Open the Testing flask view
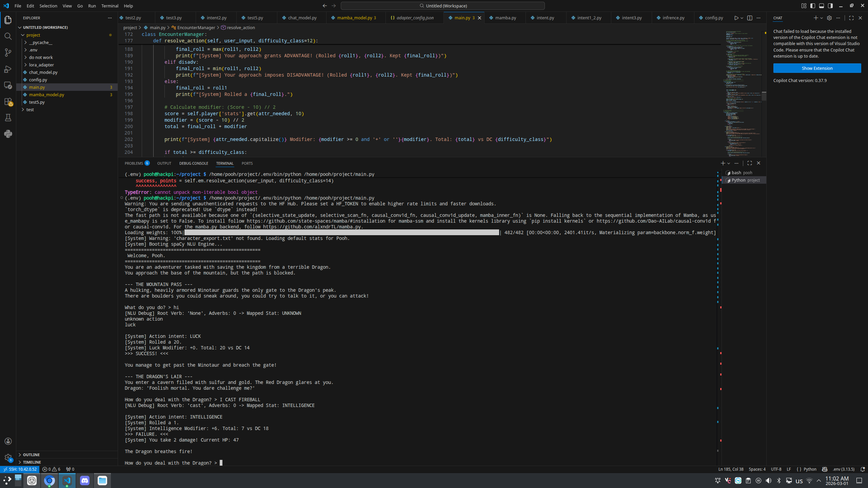The width and height of the screenshot is (868, 488). (x=8, y=118)
